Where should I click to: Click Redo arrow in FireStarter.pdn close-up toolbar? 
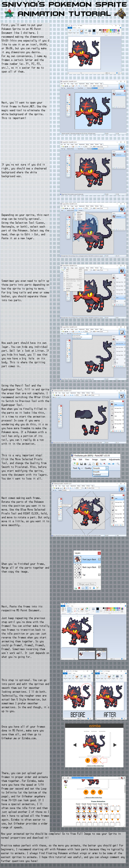[x=113, y=464]
